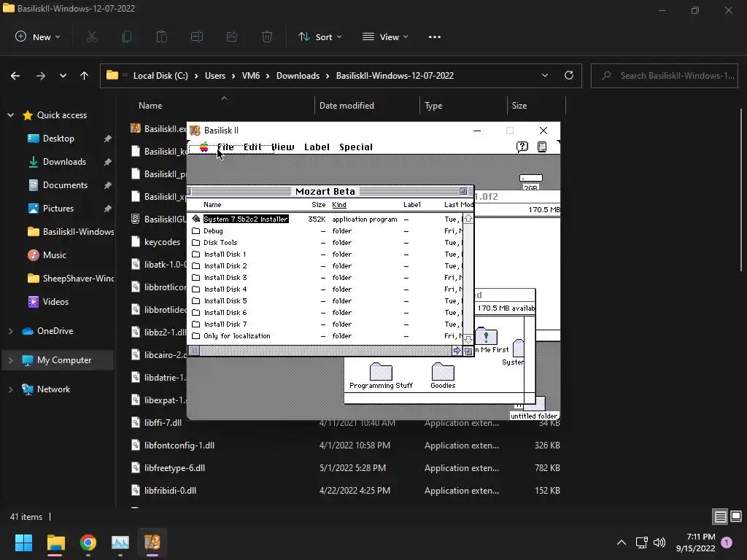Open New dropdown in File Explorer
747x560 pixels.
(38, 36)
